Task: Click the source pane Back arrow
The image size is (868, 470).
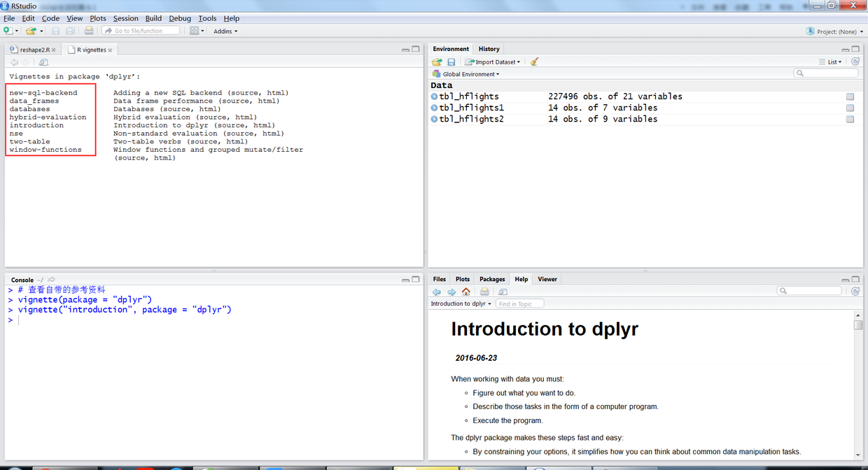Action: pos(14,62)
